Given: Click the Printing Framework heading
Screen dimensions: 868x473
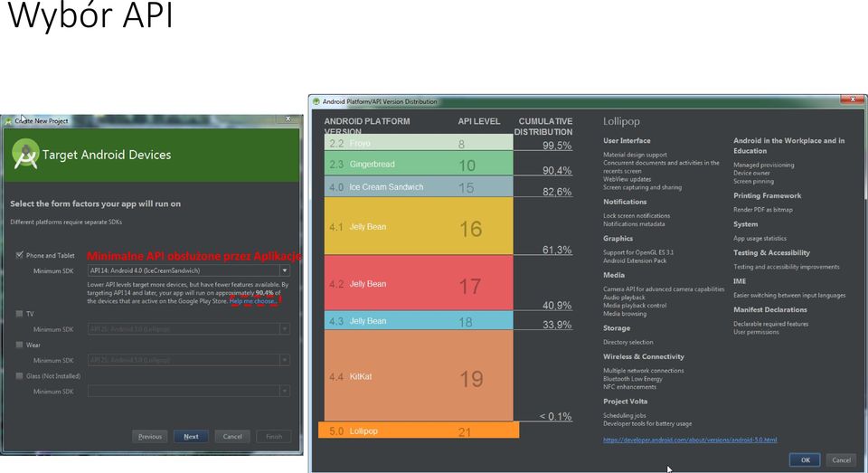Looking at the screenshot, I should tap(768, 195).
